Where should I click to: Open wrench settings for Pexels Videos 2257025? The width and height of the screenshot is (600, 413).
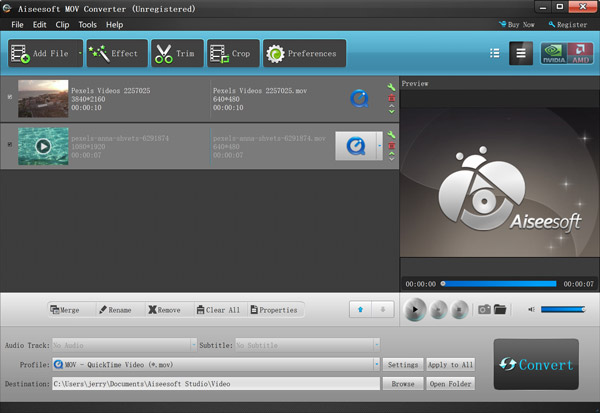coord(391,87)
